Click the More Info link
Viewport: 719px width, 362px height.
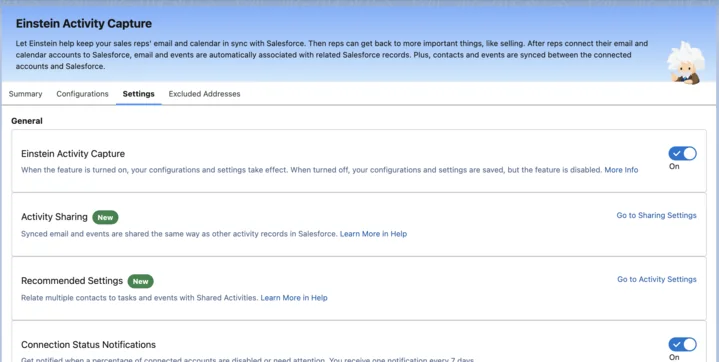click(x=621, y=170)
